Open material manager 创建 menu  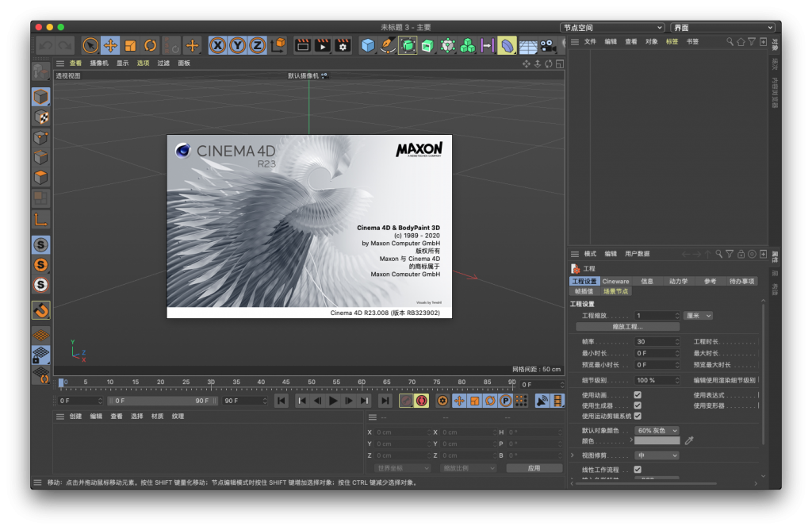click(75, 416)
